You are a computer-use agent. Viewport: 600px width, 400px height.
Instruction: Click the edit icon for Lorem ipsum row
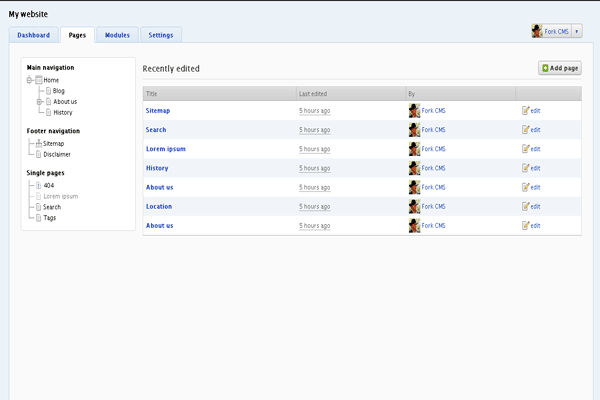point(525,149)
